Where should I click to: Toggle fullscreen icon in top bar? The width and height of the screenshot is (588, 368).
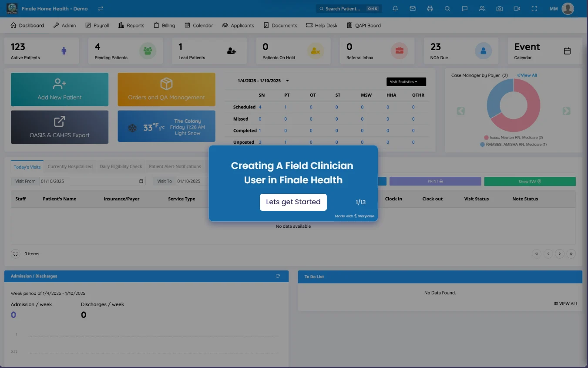pyautogui.click(x=534, y=9)
